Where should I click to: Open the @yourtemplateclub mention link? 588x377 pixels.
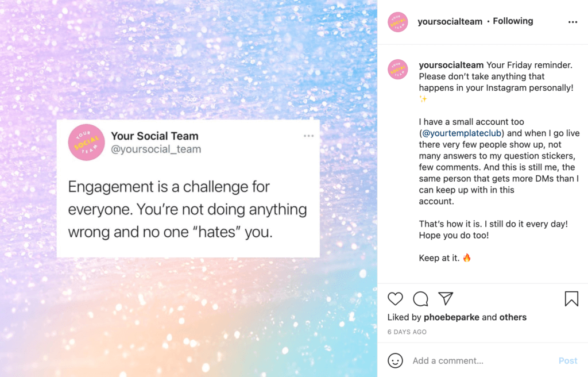click(x=462, y=133)
